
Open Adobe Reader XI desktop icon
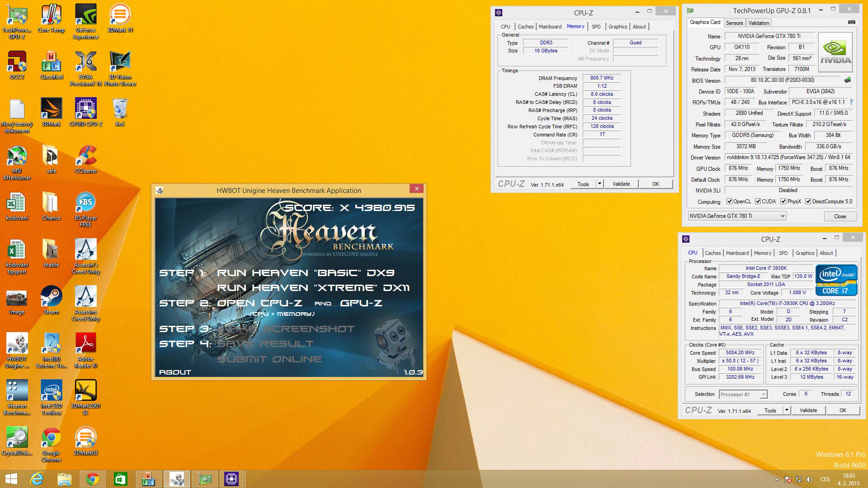click(x=86, y=350)
